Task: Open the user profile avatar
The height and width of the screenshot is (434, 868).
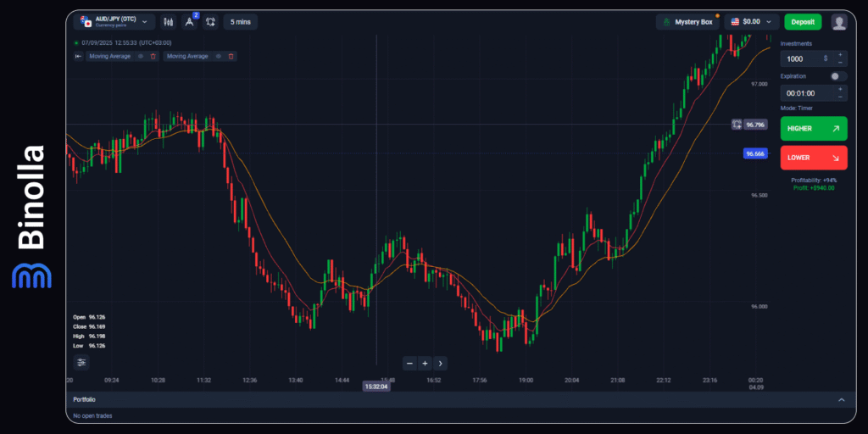Action: coord(838,22)
